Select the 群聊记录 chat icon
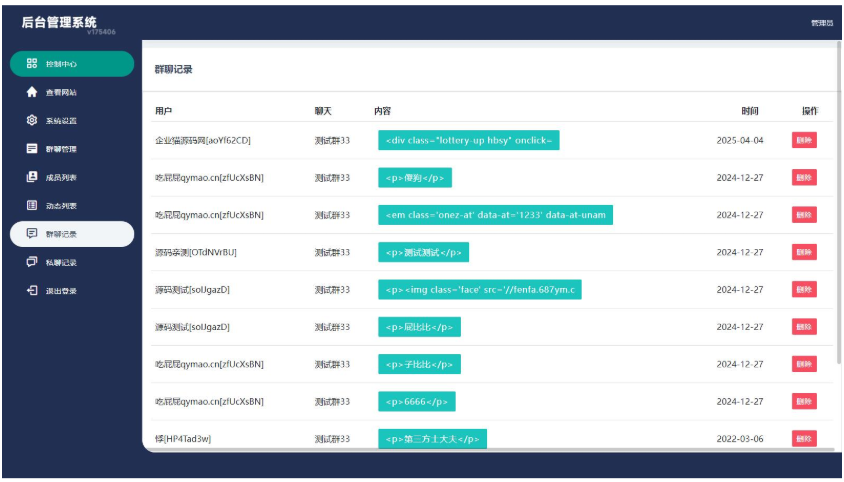This screenshot has height=482, width=844. click(x=32, y=234)
